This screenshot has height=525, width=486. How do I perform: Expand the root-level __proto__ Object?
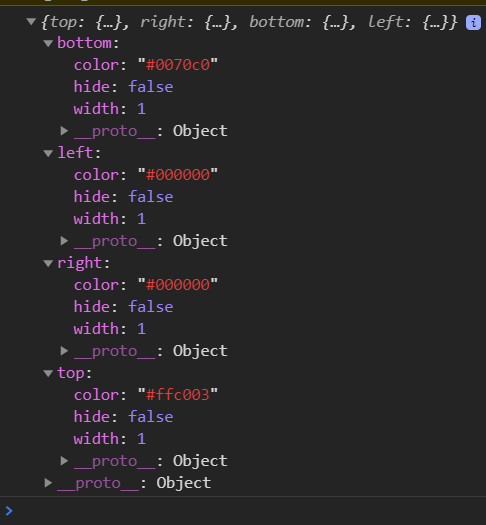[x=48, y=483]
